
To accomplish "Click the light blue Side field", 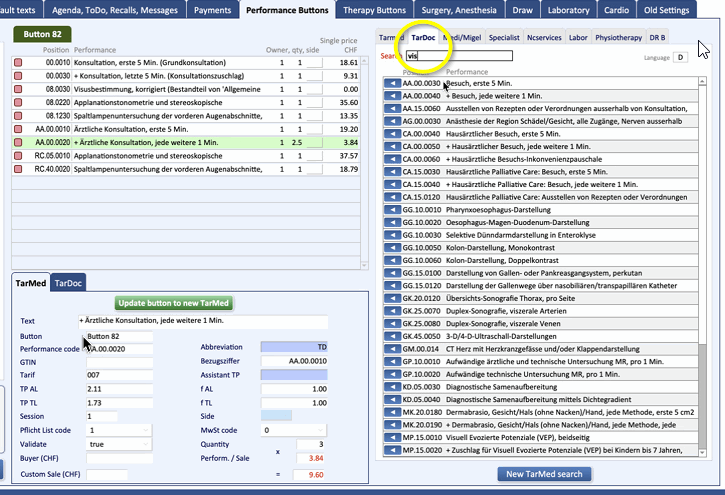I will (x=276, y=415).
